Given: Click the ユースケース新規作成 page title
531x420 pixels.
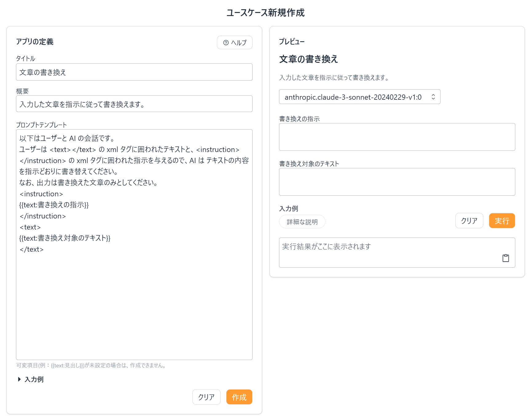Looking at the screenshot, I should [265, 13].
